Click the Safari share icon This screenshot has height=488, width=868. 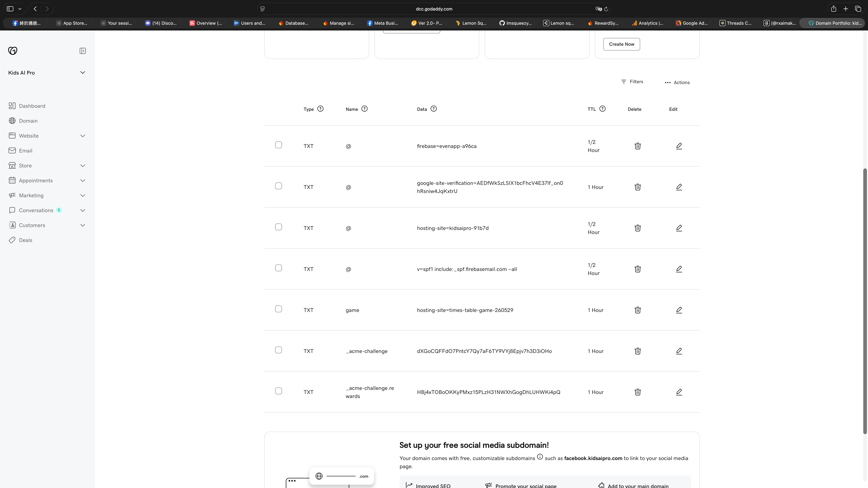834,9
